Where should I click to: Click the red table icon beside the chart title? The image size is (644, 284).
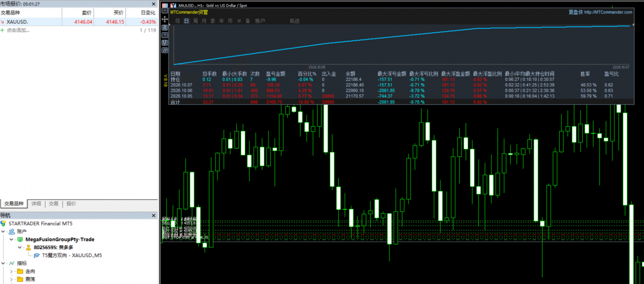pos(165,5)
